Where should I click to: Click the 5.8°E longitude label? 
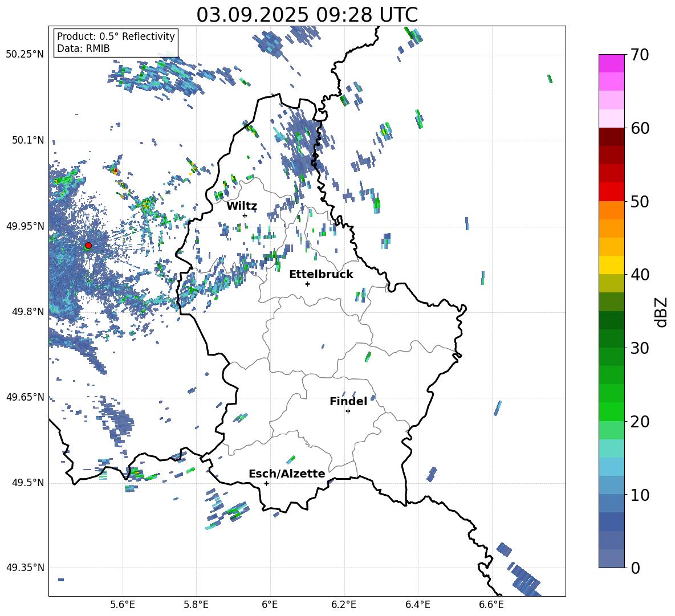click(x=196, y=605)
